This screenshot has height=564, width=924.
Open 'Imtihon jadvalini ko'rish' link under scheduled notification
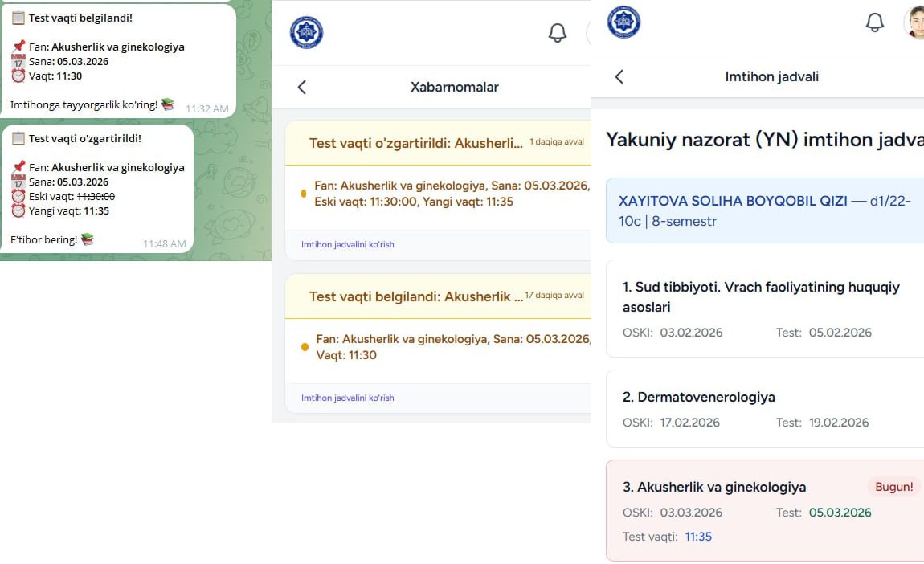coord(347,398)
